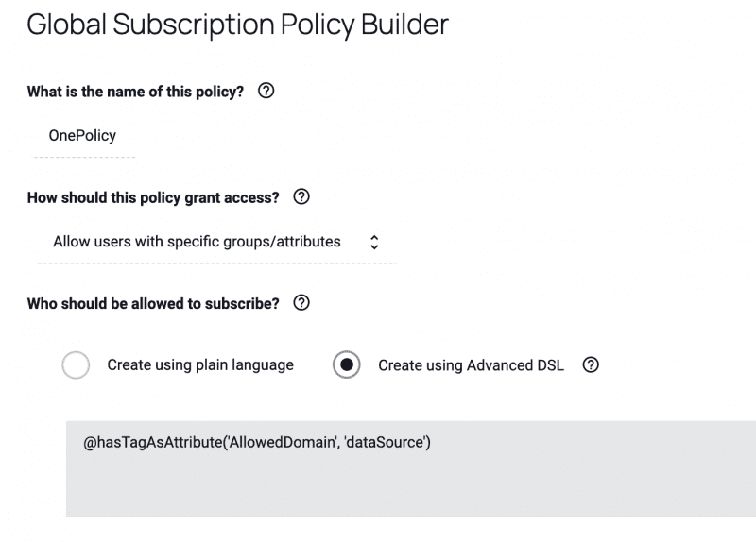Screen dimensions: 756x542
Task: Focus the OnePolicy name field
Action: pos(84,136)
